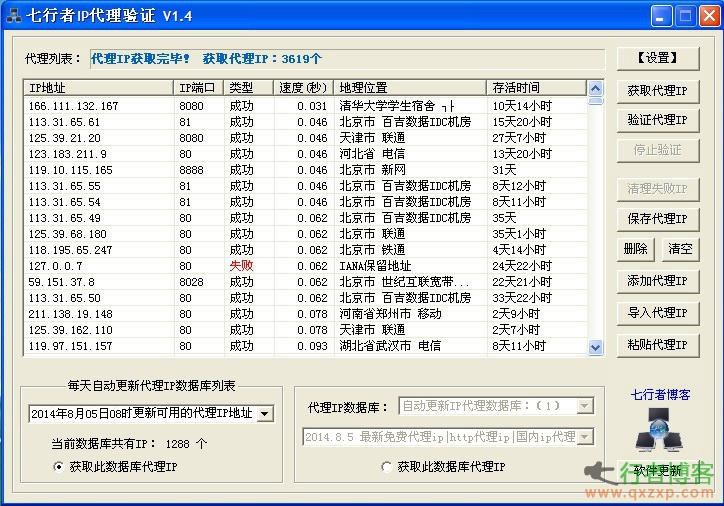Select row 113.31.65.61
Image resolution: width=724 pixels, height=506 pixels.
pos(305,122)
